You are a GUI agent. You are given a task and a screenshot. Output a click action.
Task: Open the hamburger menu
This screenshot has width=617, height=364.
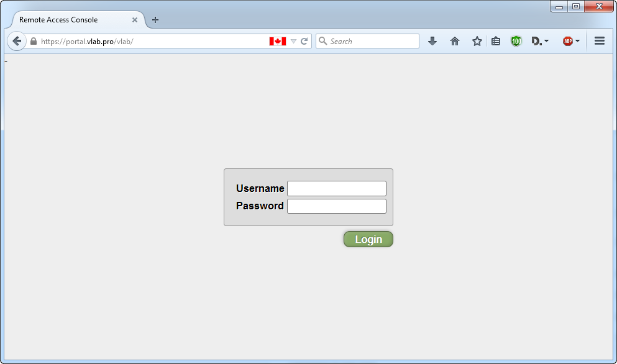(600, 41)
